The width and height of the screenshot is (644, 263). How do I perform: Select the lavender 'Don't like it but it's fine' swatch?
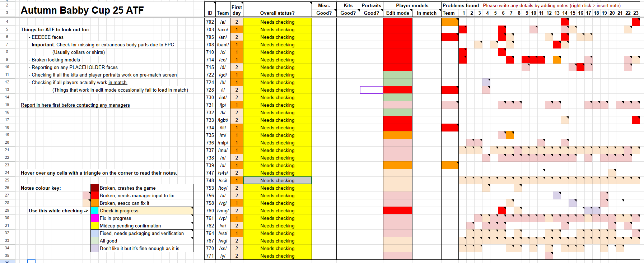tap(95, 248)
